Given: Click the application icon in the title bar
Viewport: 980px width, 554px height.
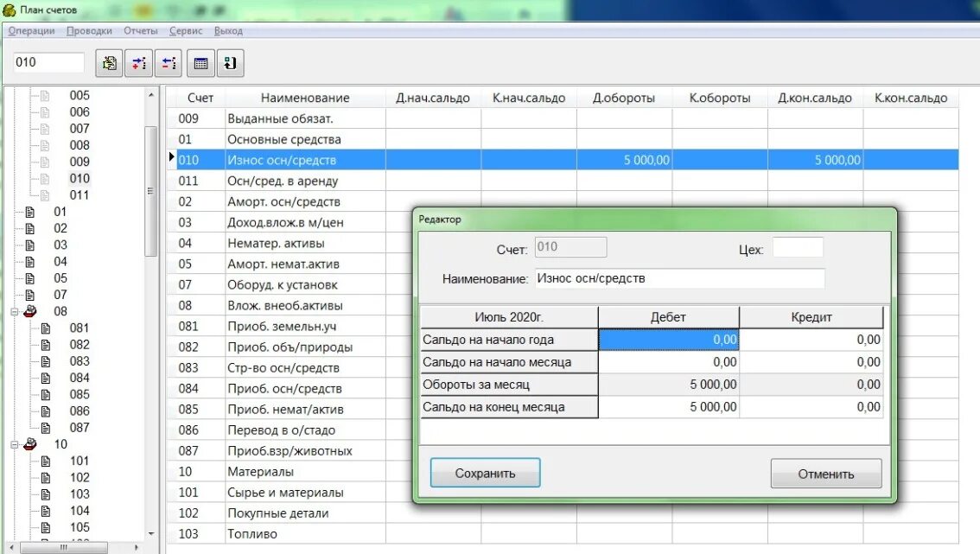Looking at the screenshot, I should click(x=9, y=10).
